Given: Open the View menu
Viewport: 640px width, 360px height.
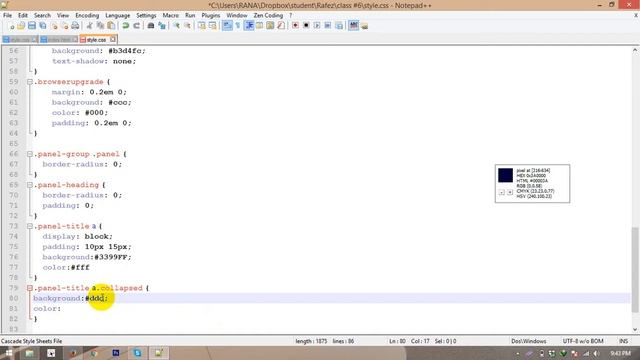Looking at the screenshot, I should tap(63, 15).
